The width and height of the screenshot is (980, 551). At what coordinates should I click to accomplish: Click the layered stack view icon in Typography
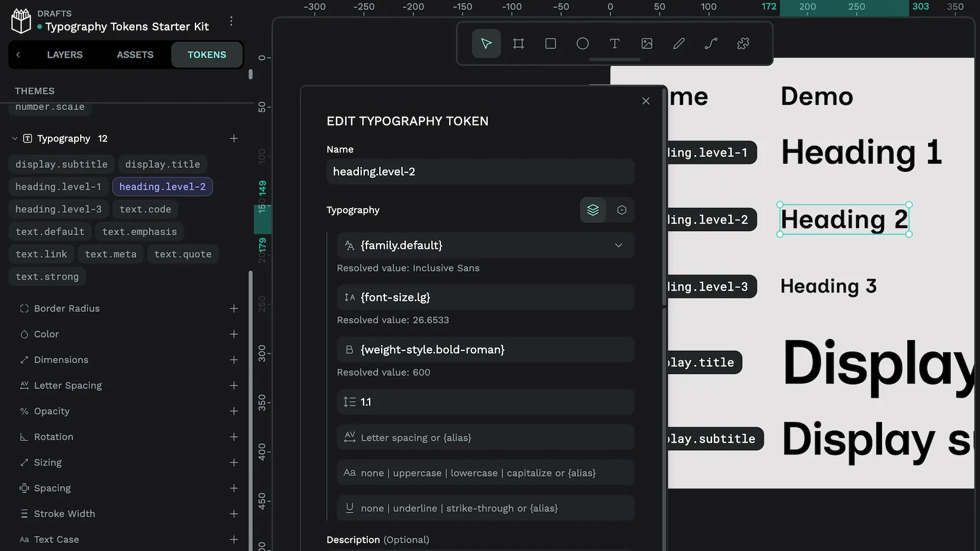(x=593, y=210)
